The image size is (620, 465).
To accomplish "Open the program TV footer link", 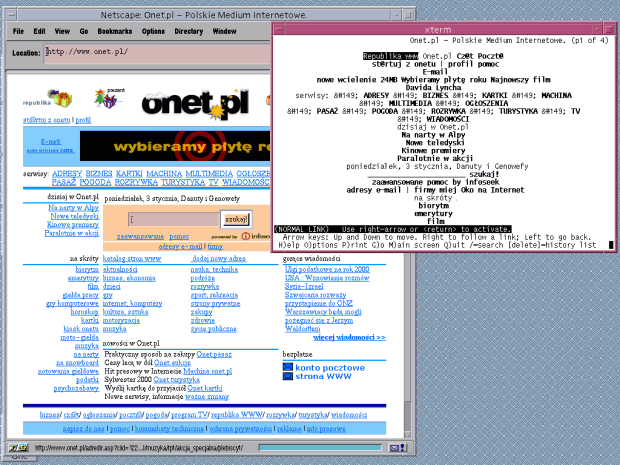I will pos(189,415).
